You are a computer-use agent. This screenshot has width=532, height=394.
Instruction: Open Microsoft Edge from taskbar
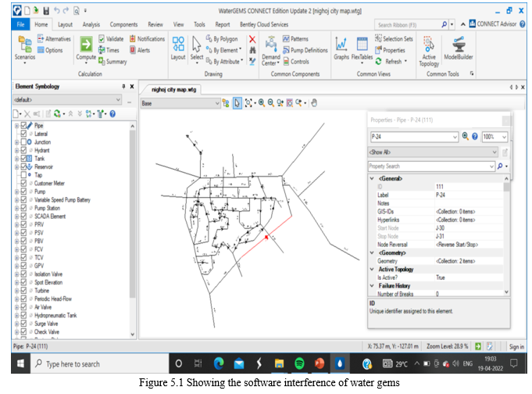click(219, 364)
